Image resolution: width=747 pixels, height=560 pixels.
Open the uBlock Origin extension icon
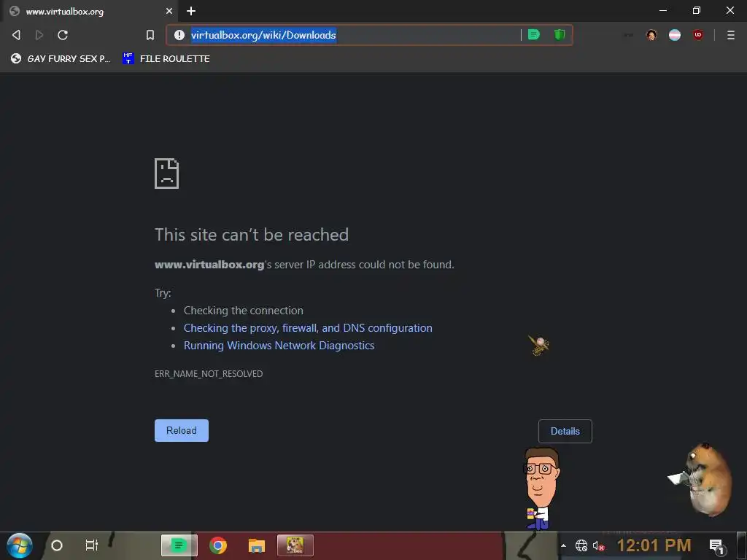(698, 35)
